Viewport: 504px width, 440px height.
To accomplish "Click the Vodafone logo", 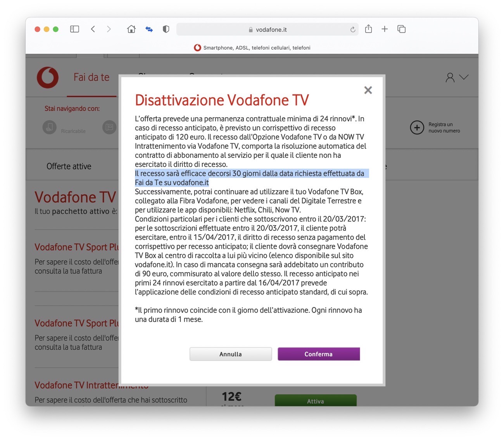I will click(x=48, y=77).
